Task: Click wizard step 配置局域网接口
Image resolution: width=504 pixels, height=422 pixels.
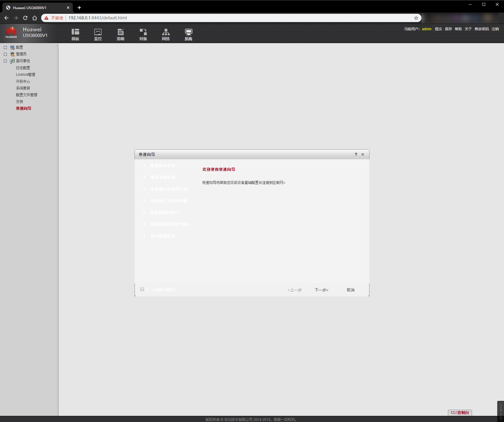Action: point(164,213)
